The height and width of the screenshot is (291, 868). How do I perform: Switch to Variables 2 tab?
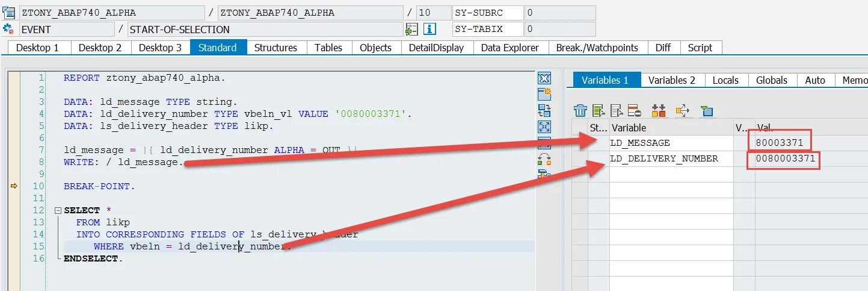tap(672, 80)
